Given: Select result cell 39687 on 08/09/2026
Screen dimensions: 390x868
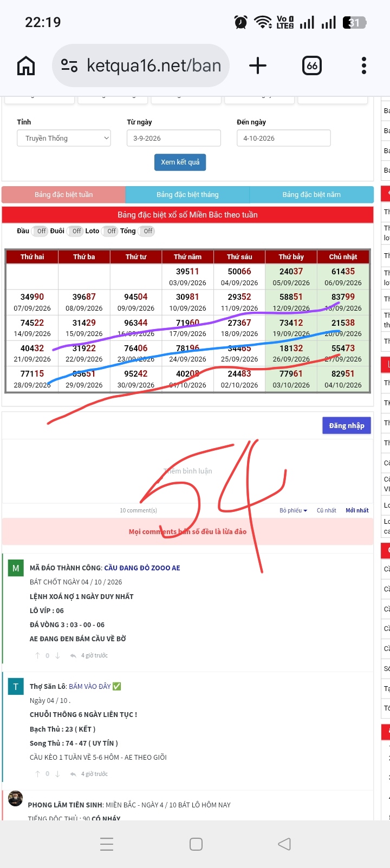Looking at the screenshot, I should point(84,302).
